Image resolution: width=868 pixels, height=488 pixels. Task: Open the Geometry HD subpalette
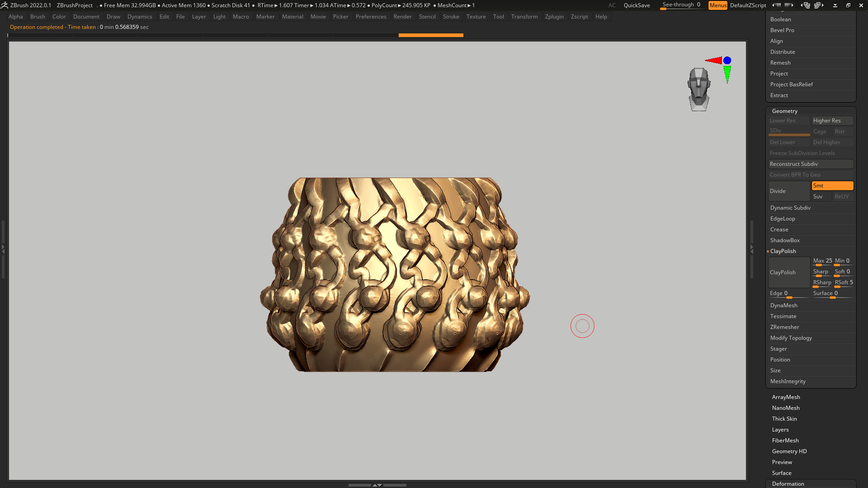[789, 451]
